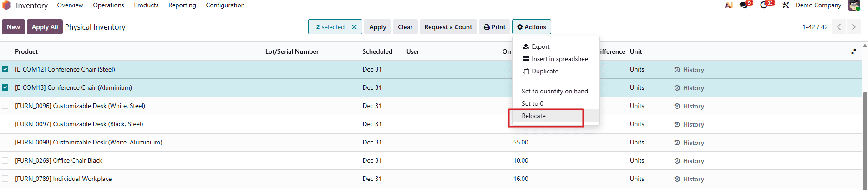This screenshot has height=190, width=868.
Task: Click the 16.00 quantity for Individual Workplace
Action: pyautogui.click(x=521, y=179)
